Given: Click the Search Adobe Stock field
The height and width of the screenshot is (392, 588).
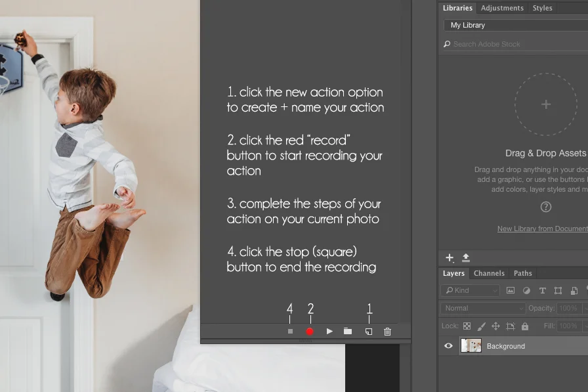Looking at the screenshot, I should click(x=516, y=44).
